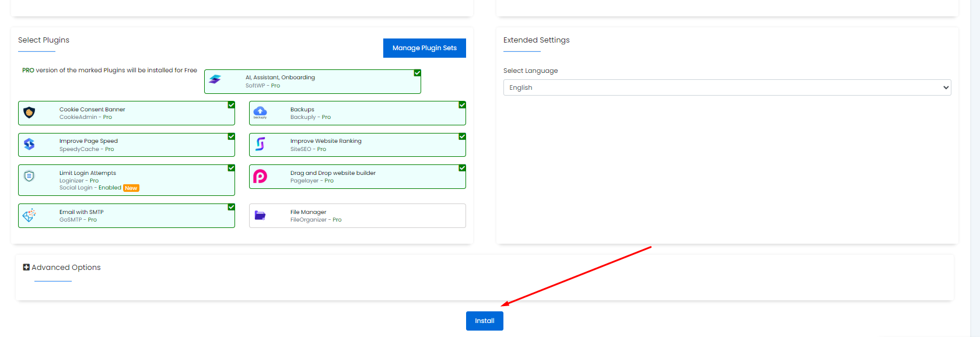Viewport: 980px width, 337px height.
Task: Click the GoSMTP email icon
Action: (x=29, y=215)
